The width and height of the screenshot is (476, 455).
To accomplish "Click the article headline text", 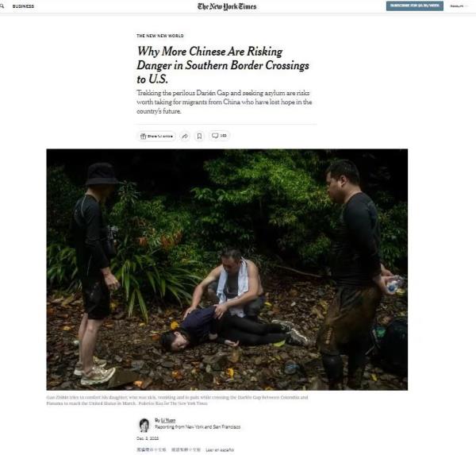I will (x=223, y=65).
